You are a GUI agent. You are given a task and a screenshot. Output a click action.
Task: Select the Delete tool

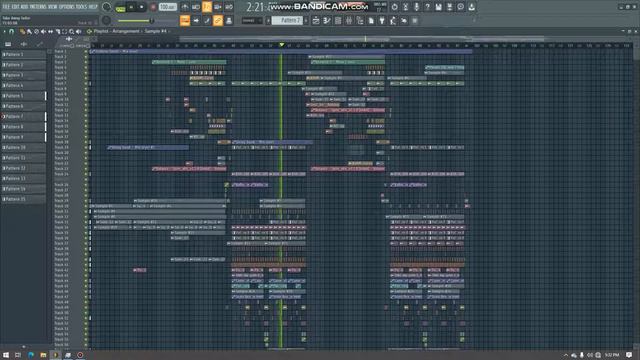pos(36,31)
